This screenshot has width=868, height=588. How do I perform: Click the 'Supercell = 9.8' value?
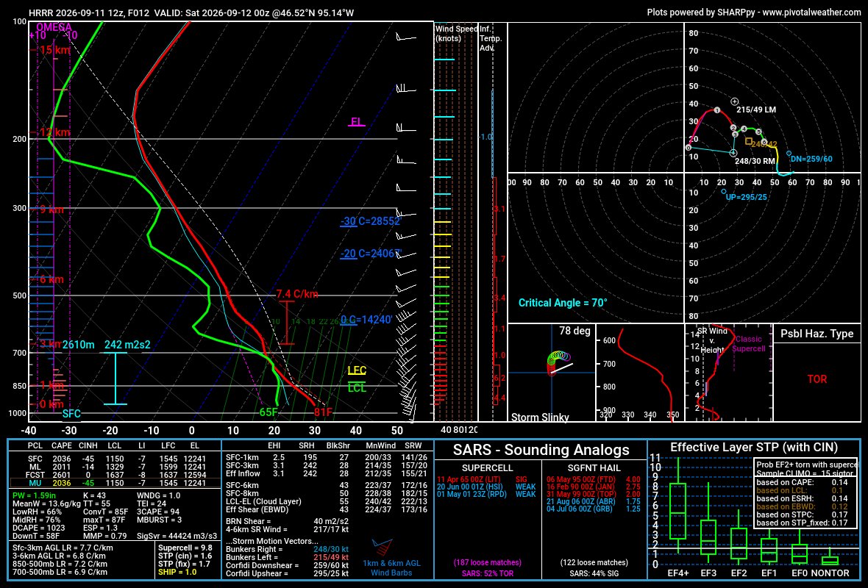185,548
